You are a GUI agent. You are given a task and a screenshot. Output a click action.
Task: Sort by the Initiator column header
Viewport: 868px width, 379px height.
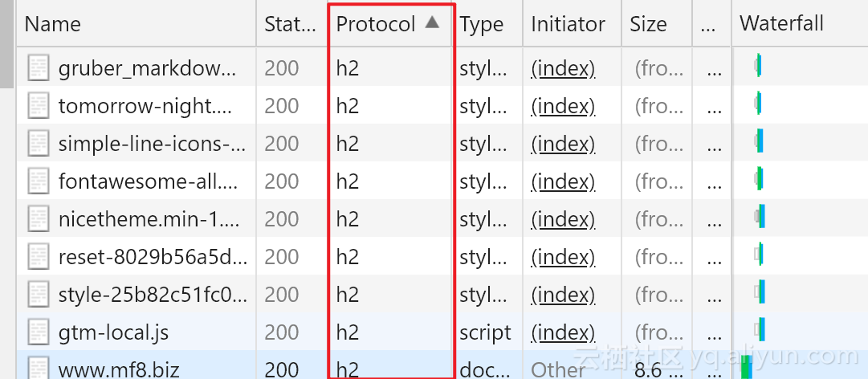point(568,24)
